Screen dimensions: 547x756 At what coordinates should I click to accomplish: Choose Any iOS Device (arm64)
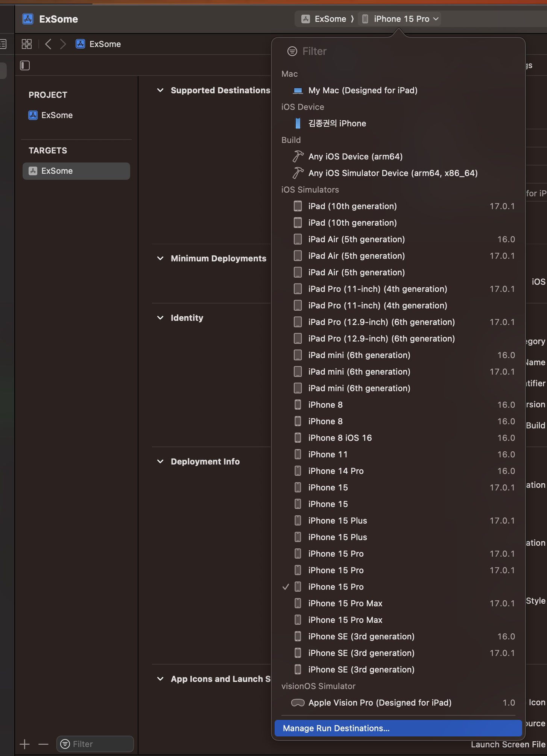(398, 156)
